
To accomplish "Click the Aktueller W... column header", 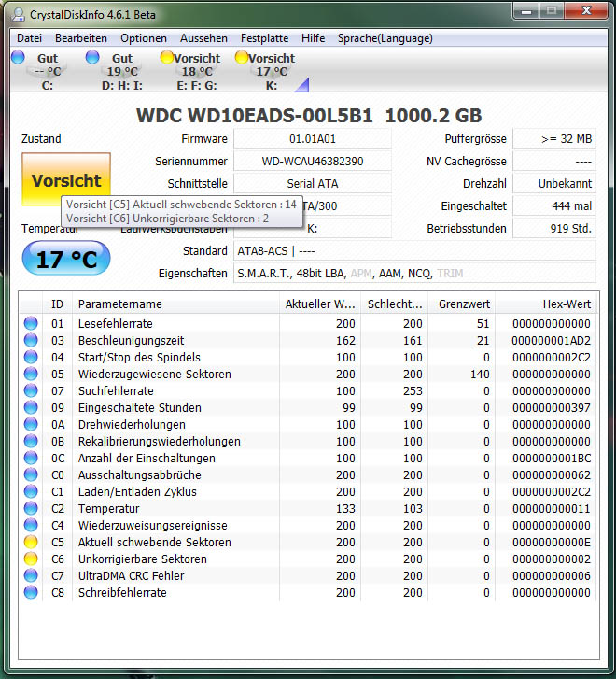I will (320, 304).
